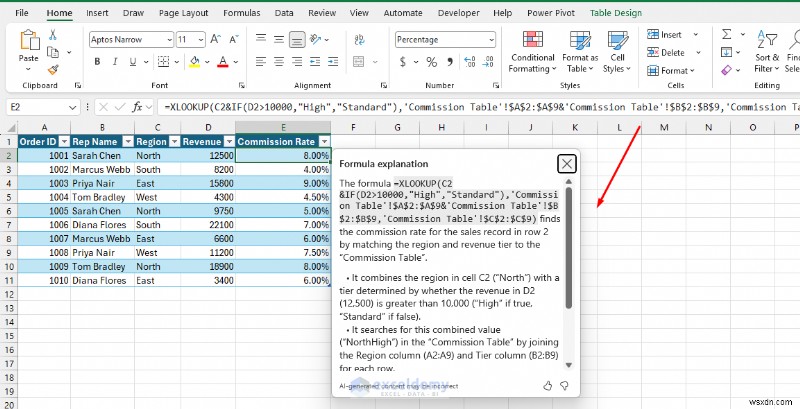
Task: Open the Rep Name filter dropdown
Action: (128, 142)
